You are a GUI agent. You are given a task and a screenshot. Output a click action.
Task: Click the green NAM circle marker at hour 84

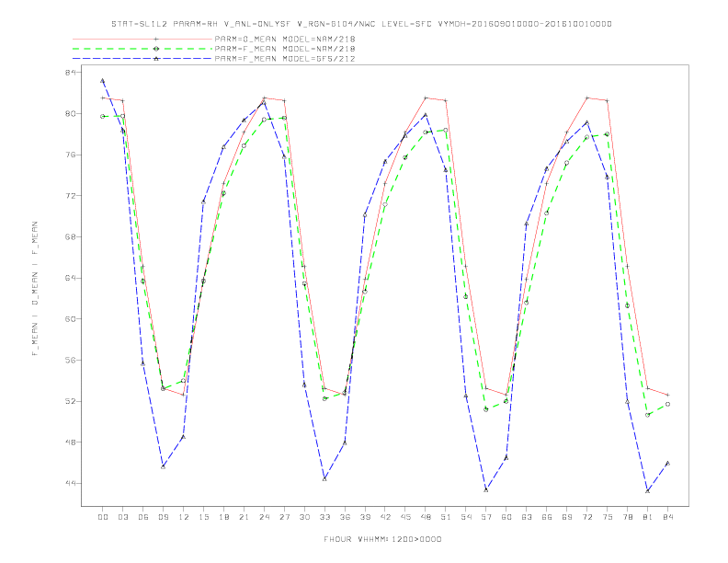click(667, 404)
